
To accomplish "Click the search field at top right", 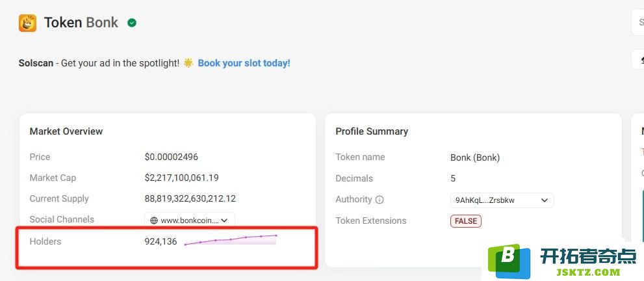I will 638,22.
